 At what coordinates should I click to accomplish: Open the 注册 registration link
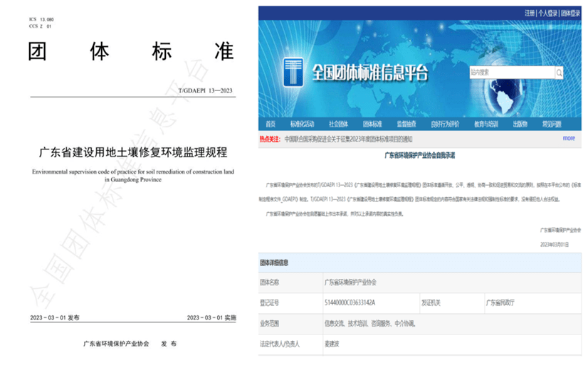530,13
